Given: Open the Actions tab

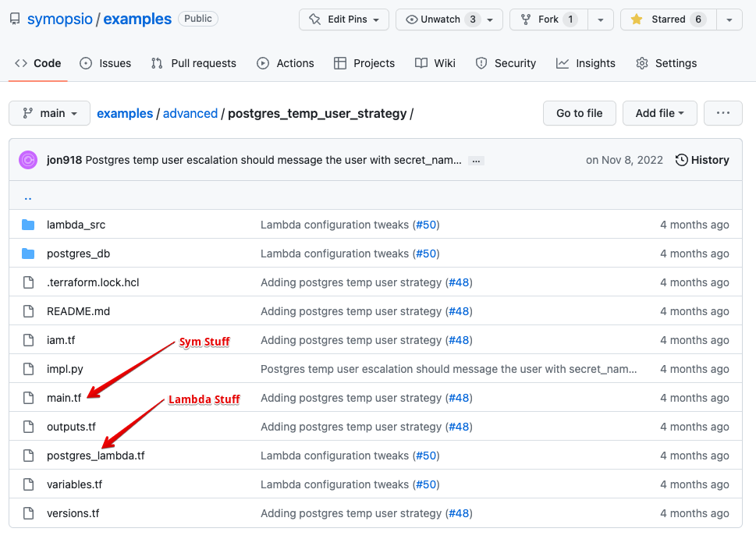Looking at the screenshot, I should pos(286,63).
